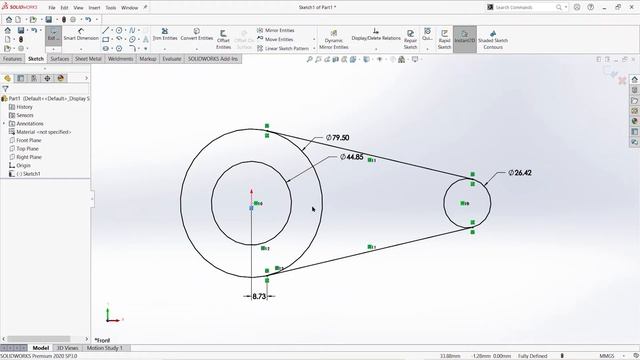Click the feature tree horizontal scrollbar
Screen dimensions: 640x360
(39, 339)
